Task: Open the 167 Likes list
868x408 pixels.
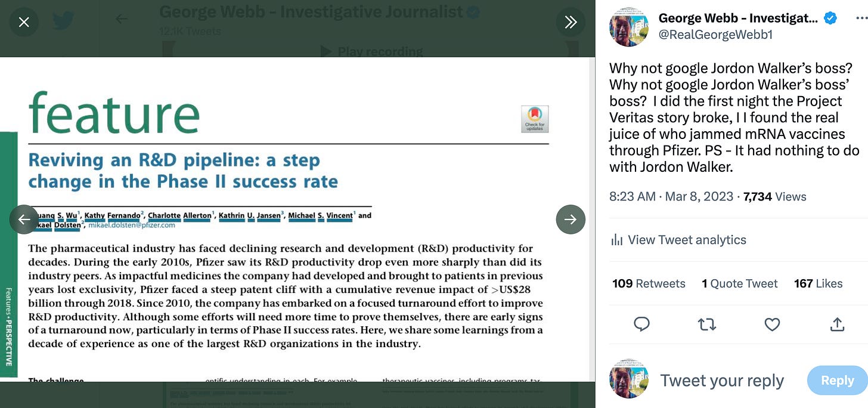Action: (818, 284)
